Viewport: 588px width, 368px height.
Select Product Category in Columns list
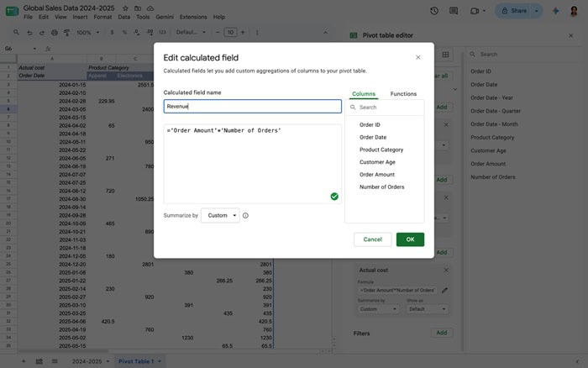coord(381,150)
